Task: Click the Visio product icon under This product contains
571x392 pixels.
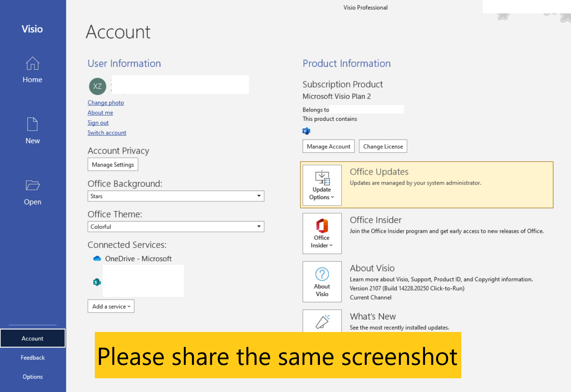Action: click(x=307, y=131)
